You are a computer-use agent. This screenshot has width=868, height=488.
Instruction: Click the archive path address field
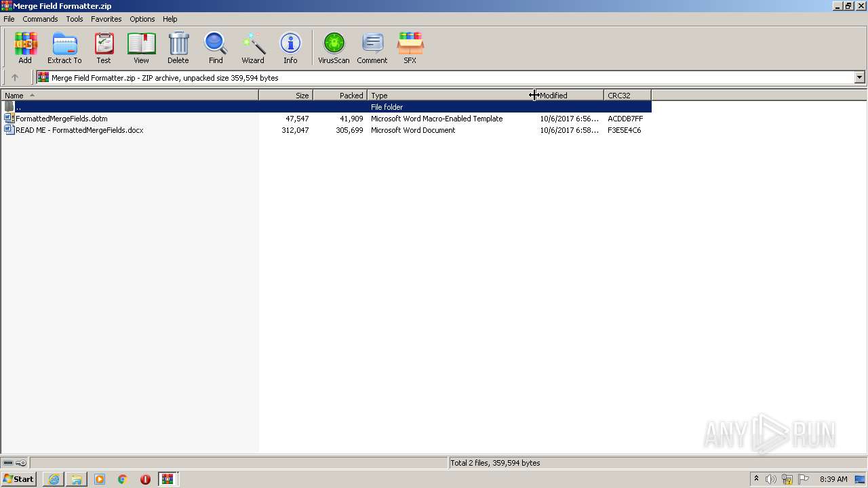[x=446, y=77]
